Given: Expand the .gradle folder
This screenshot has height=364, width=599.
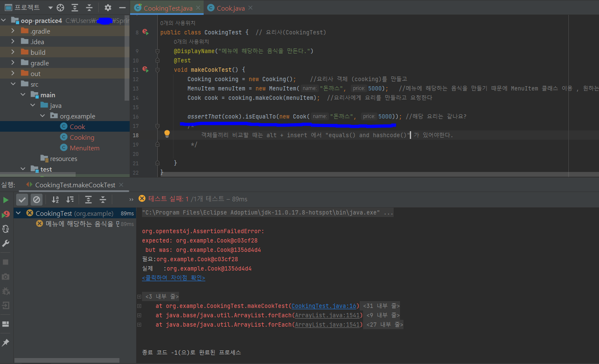Looking at the screenshot, I should pos(13,31).
